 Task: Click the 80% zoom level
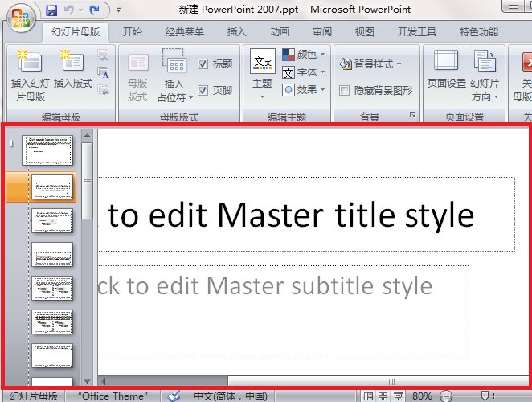pos(422,396)
